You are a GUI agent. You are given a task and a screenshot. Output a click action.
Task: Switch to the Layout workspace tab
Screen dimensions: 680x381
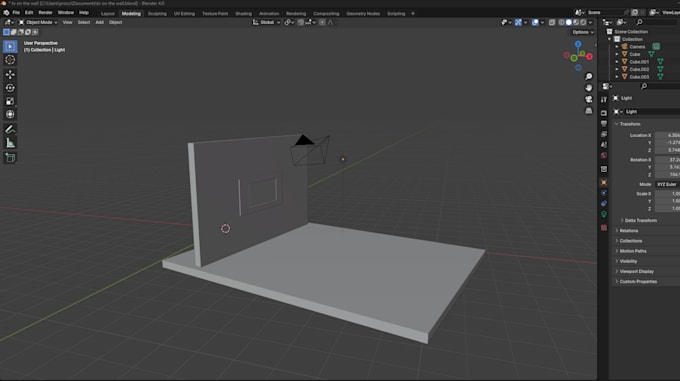[108, 13]
